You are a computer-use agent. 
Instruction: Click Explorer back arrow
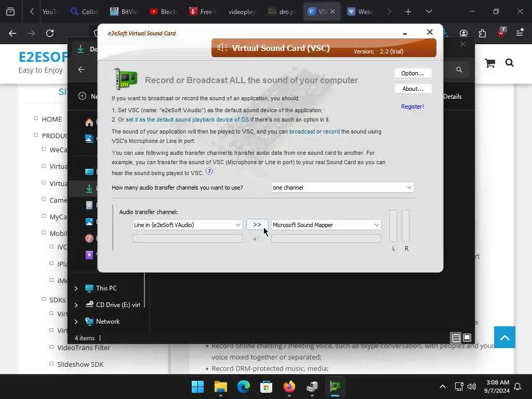click(82, 70)
